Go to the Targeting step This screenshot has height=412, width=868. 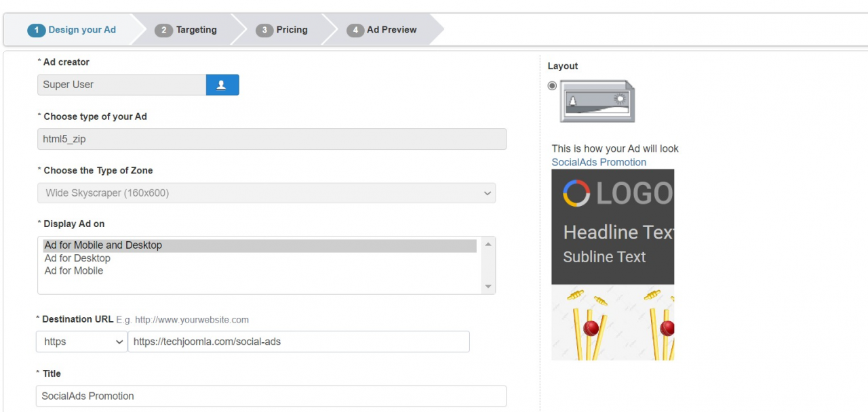pyautogui.click(x=186, y=30)
